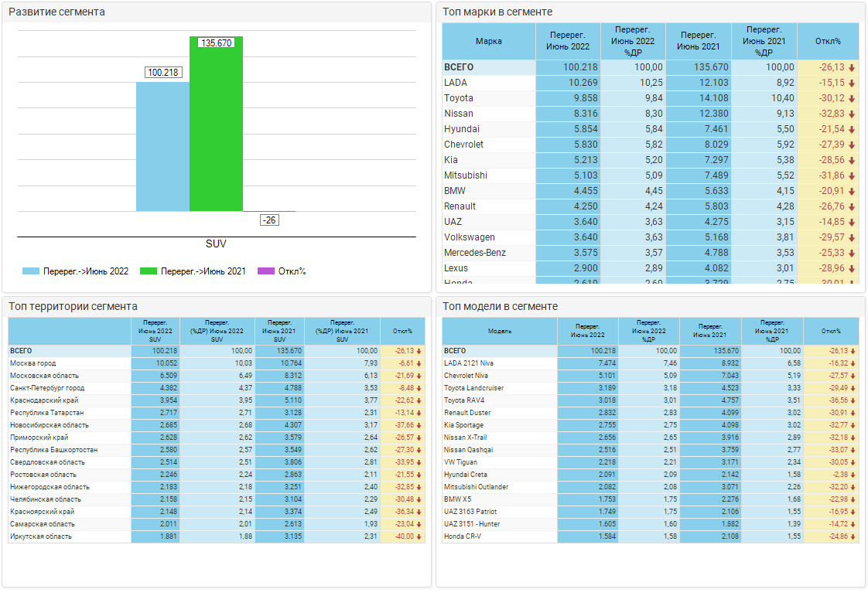Image resolution: width=868 pixels, height=613 pixels.
Task: Select the Топ марки в сегменте panel title
Action: coord(497,12)
